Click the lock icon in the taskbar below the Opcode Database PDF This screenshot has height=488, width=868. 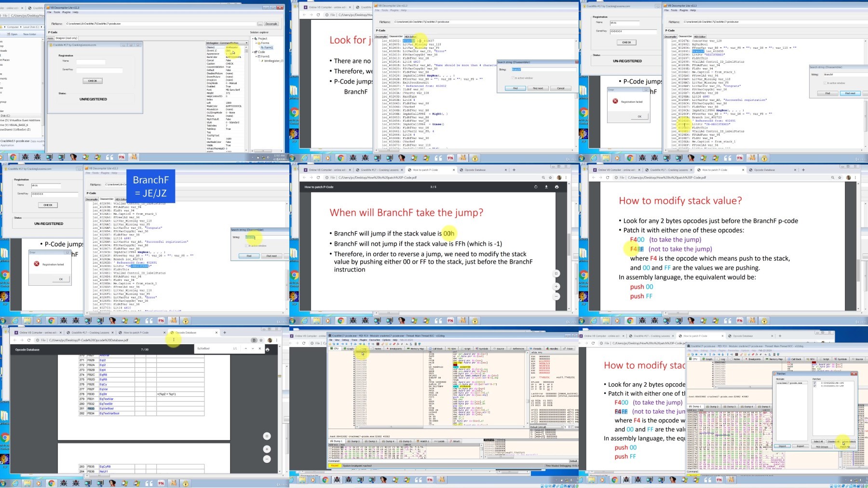186,483
